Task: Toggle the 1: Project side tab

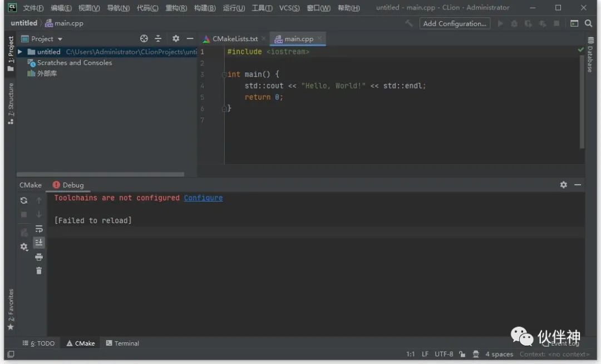Action: tap(11, 53)
